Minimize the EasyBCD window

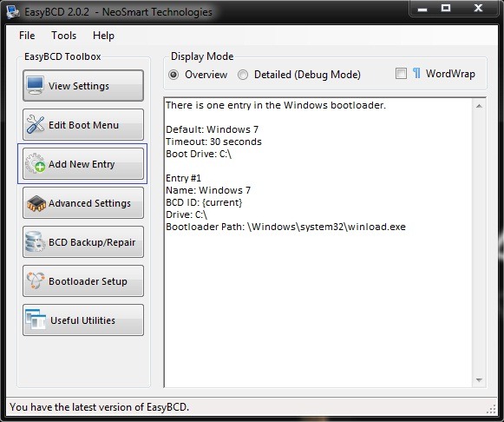pyautogui.click(x=422, y=9)
